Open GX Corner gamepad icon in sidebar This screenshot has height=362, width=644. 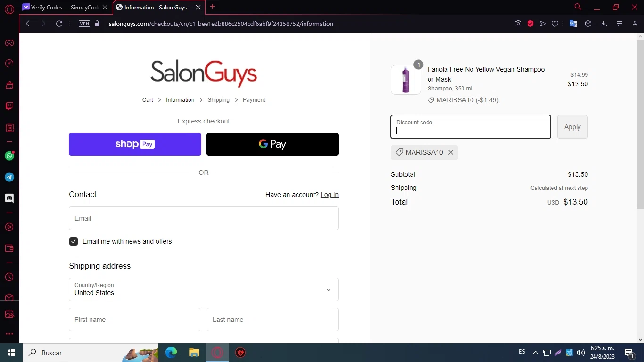9,43
